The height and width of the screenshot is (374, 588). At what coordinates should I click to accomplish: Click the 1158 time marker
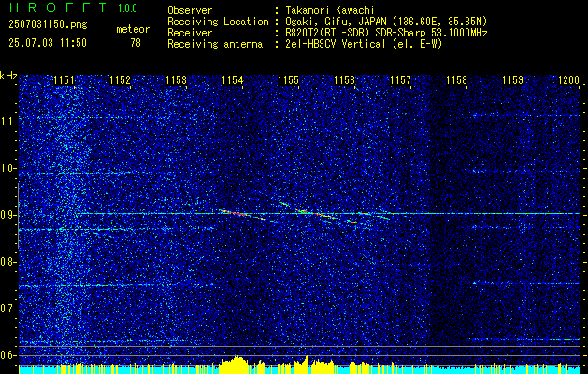(457, 80)
